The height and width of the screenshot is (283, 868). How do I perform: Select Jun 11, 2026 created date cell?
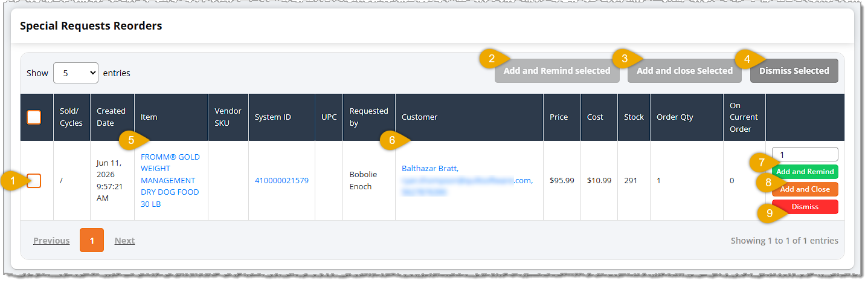tap(112, 180)
